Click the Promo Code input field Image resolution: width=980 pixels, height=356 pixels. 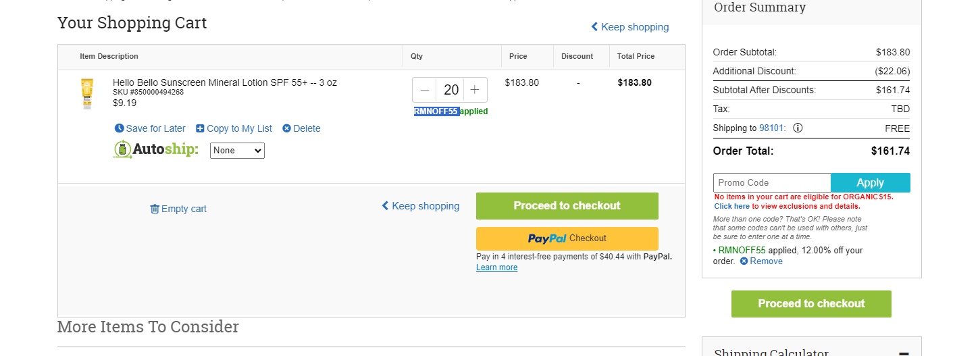[772, 182]
